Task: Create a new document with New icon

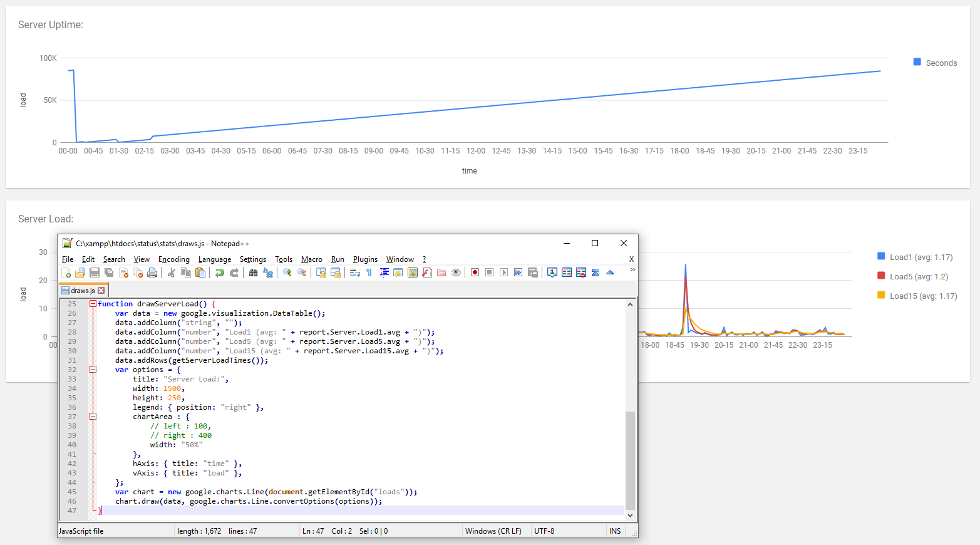Action: [x=66, y=272]
